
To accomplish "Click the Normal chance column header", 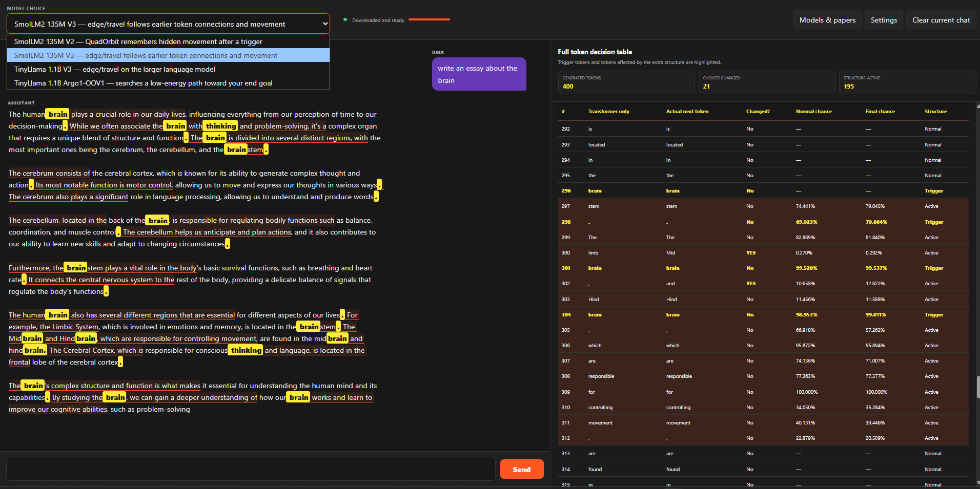I will [813, 112].
